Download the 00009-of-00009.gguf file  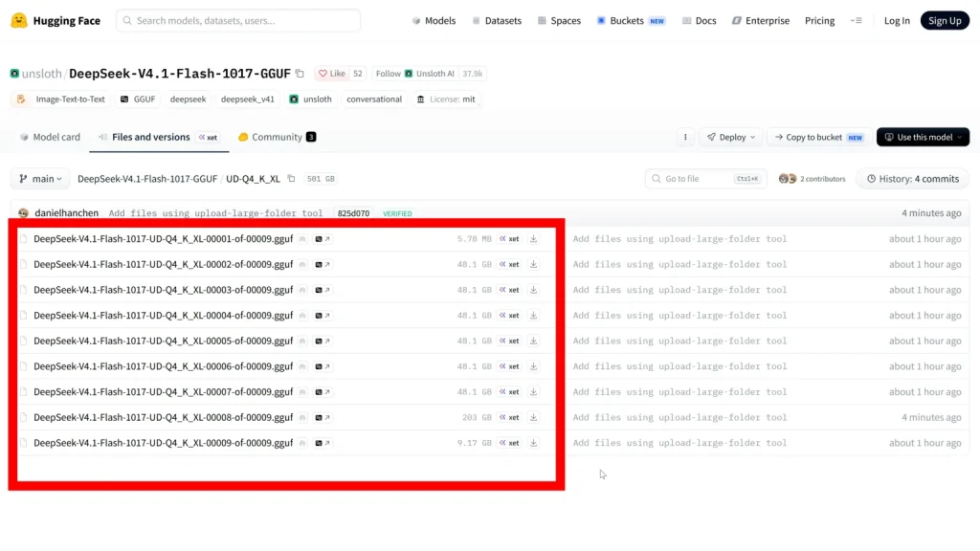click(x=533, y=443)
